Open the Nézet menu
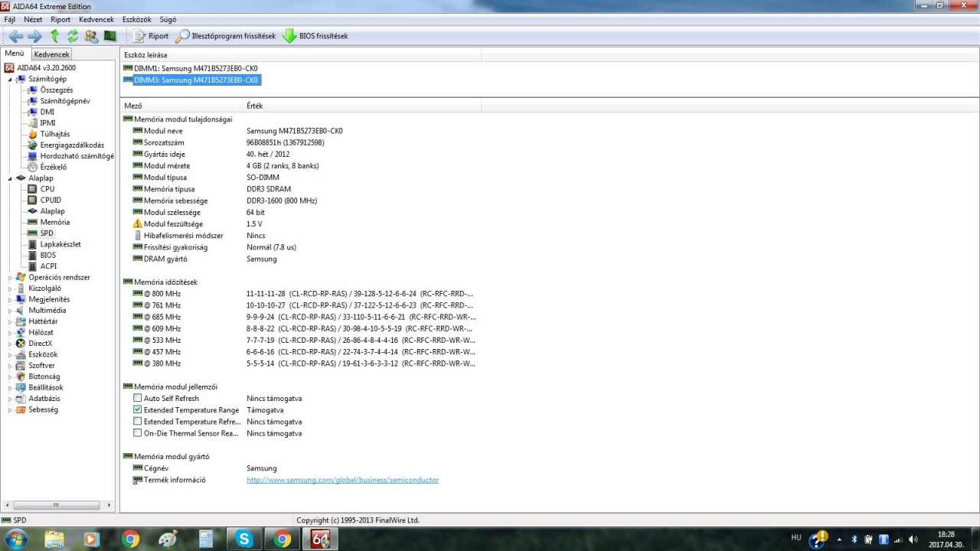The image size is (980, 551). [33, 19]
